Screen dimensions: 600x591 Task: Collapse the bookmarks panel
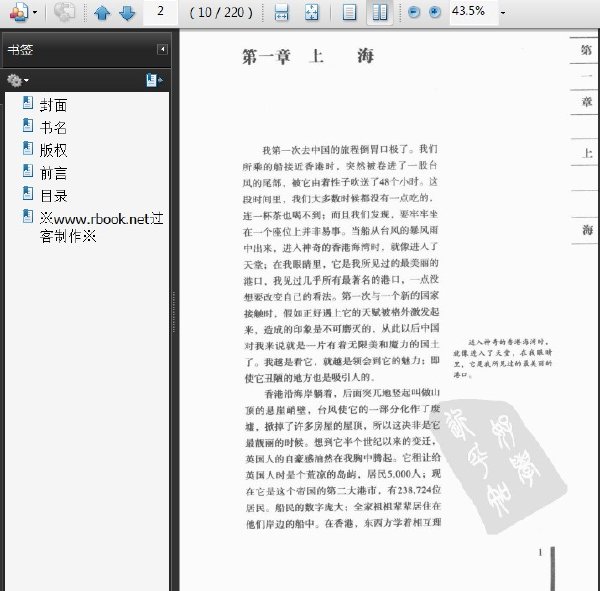pos(162,49)
